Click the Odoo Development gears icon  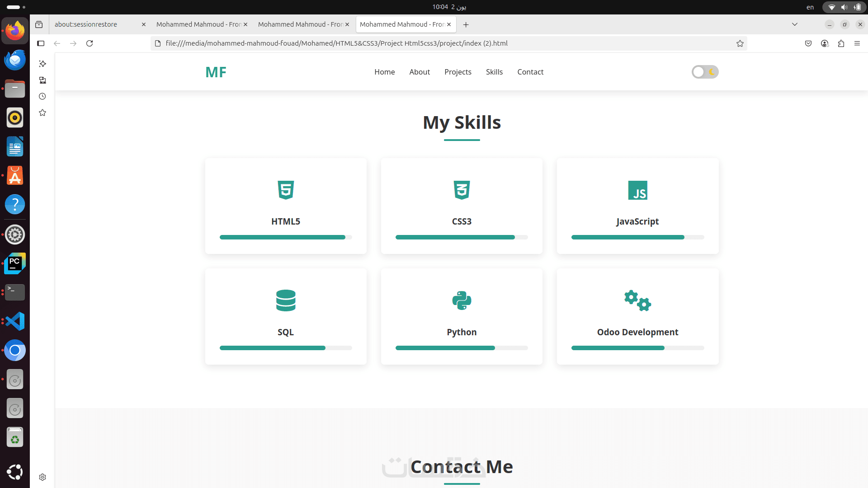pos(637,300)
